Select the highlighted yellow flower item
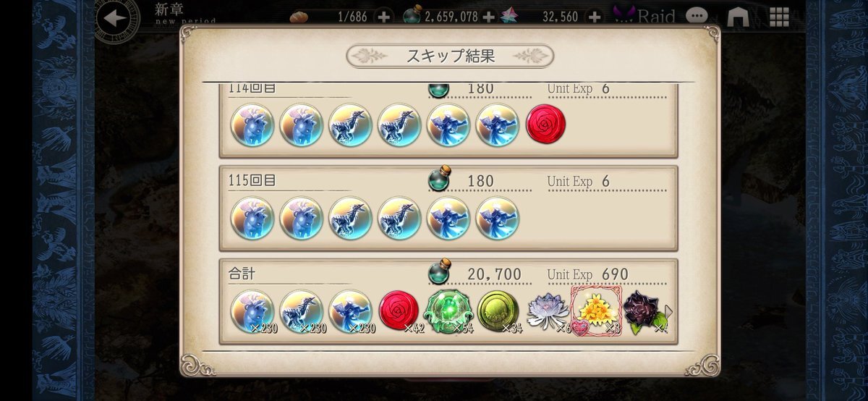868x401 pixels. pyautogui.click(x=596, y=312)
